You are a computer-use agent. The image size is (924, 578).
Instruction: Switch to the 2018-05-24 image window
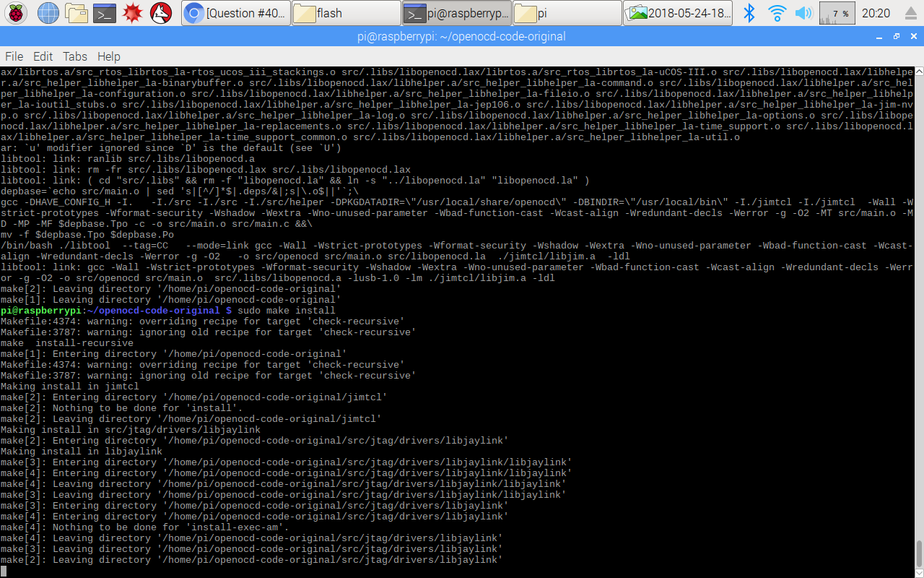click(x=678, y=13)
